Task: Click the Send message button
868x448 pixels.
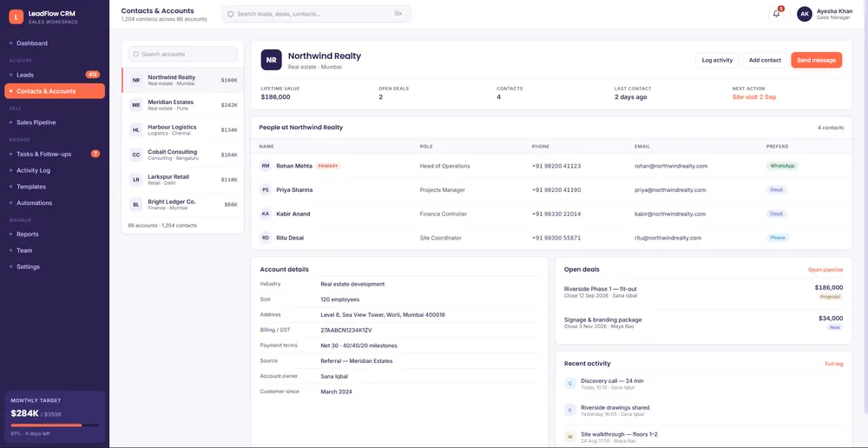Action: 817,60
